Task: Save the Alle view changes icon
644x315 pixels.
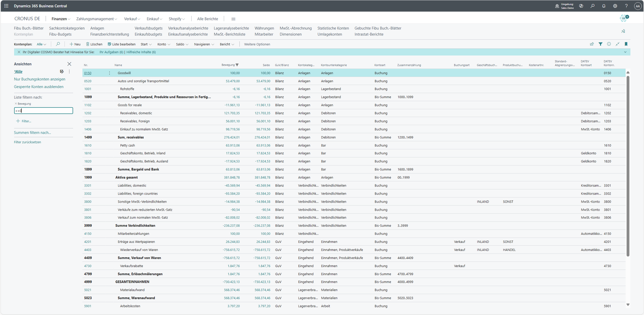Action: point(62,72)
